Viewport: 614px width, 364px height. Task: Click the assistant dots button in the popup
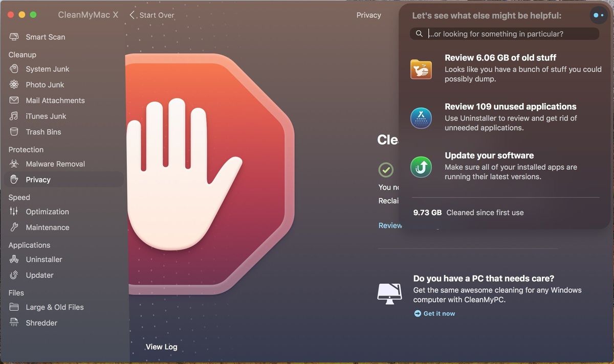coord(598,16)
